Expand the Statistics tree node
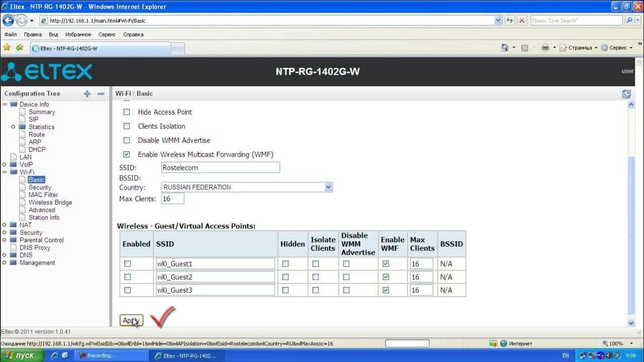 14,127
